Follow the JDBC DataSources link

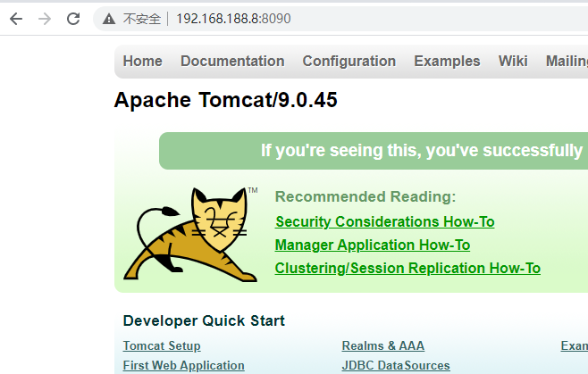396,365
